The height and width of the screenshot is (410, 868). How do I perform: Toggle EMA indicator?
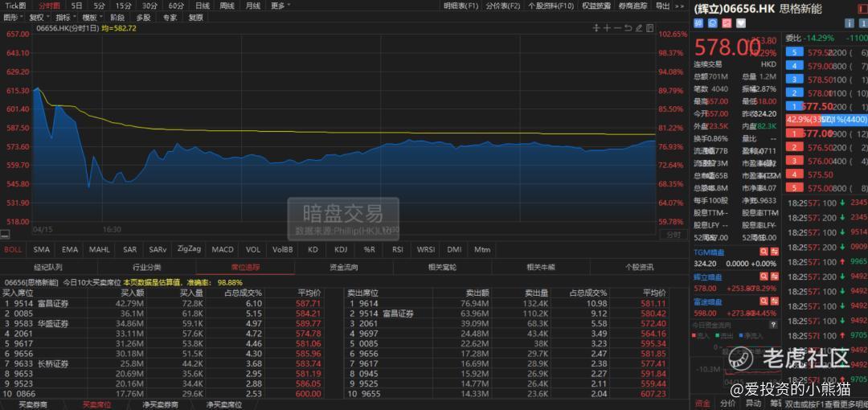click(70, 249)
